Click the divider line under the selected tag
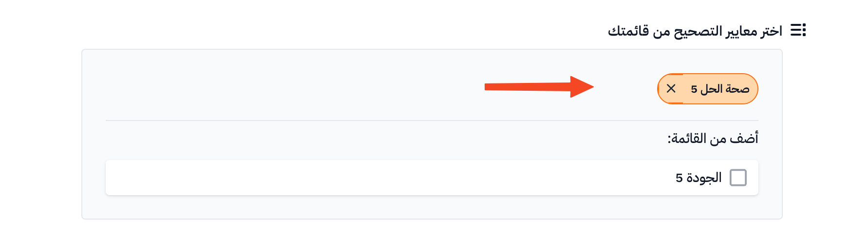 point(432,120)
